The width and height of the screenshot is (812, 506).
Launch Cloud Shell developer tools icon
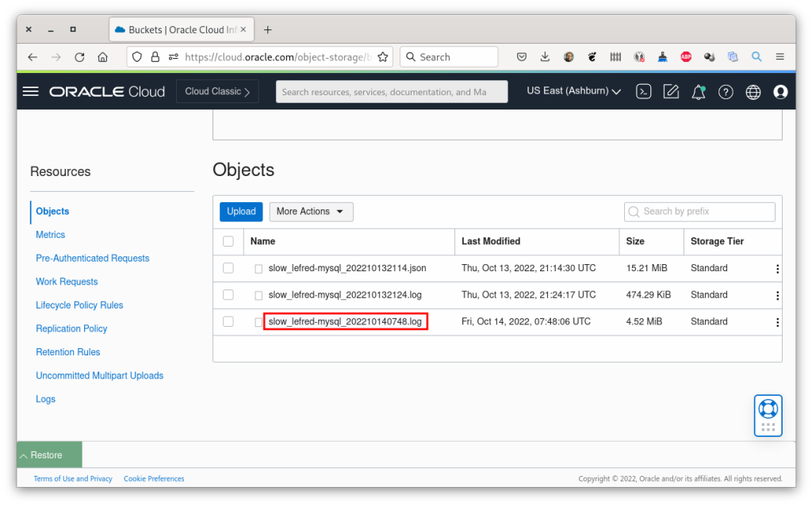tap(643, 92)
